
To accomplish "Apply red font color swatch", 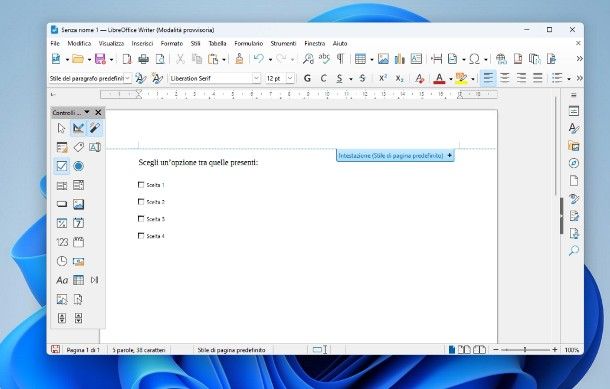I will 439,78.
